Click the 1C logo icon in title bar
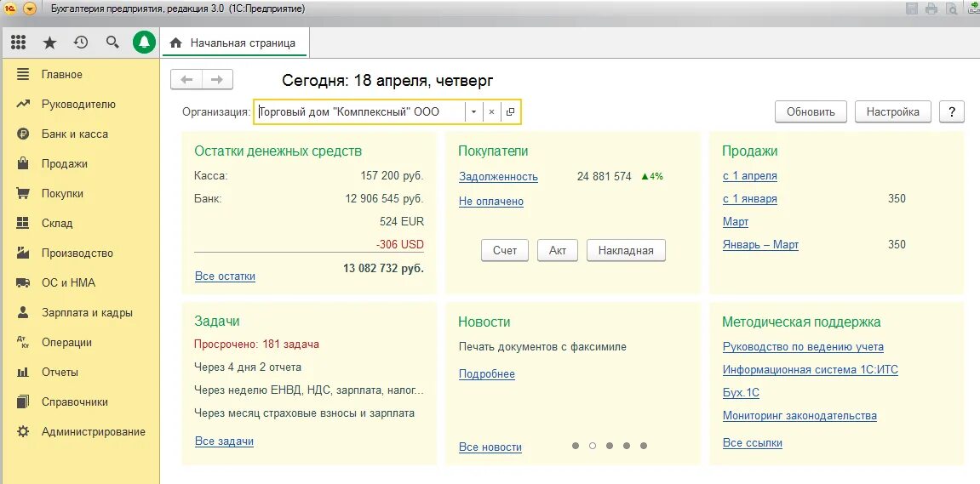Image resolution: width=980 pixels, height=484 pixels. click(x=10, y=9)
